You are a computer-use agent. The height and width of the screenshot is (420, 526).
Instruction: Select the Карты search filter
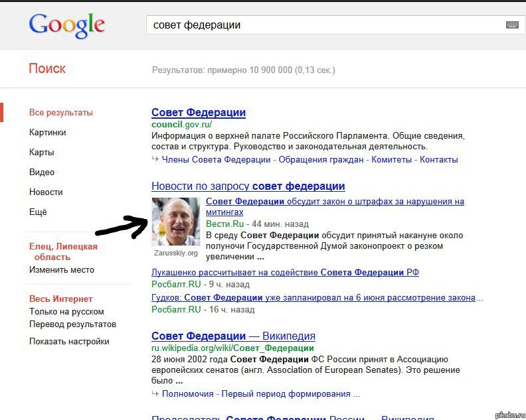click(x=41, y=152)
